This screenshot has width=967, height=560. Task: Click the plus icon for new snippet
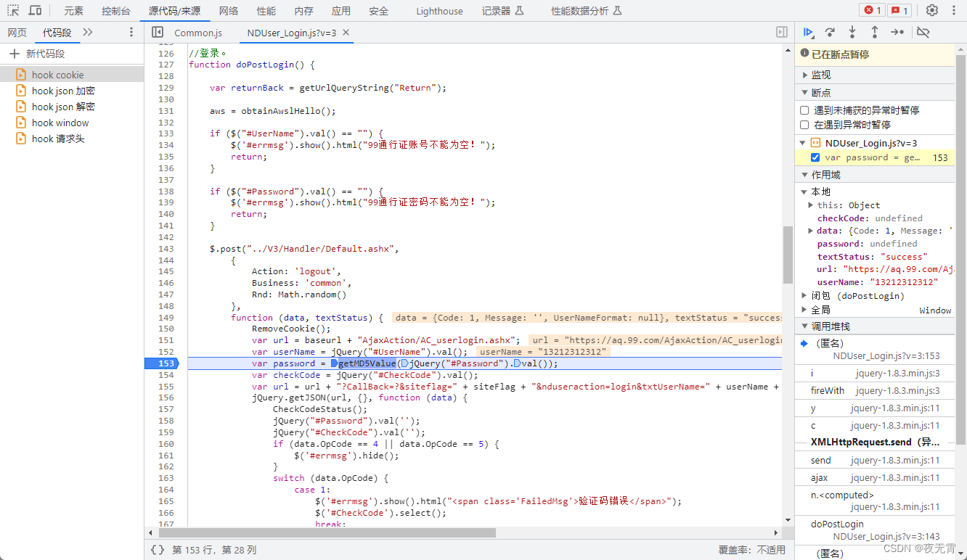[14, 54]
